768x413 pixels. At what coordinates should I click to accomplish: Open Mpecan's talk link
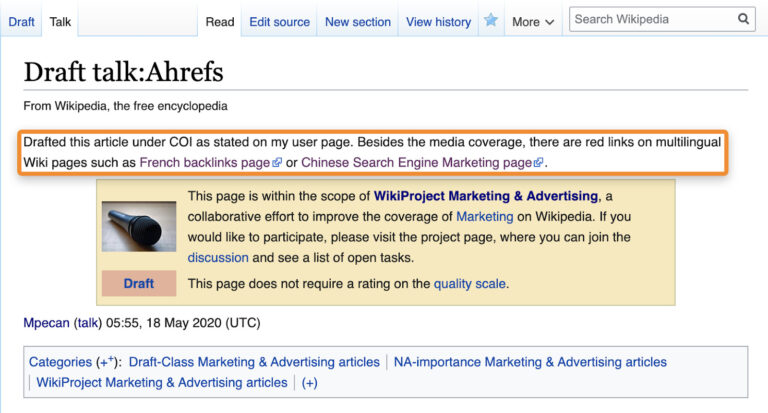tap(88, 323)
